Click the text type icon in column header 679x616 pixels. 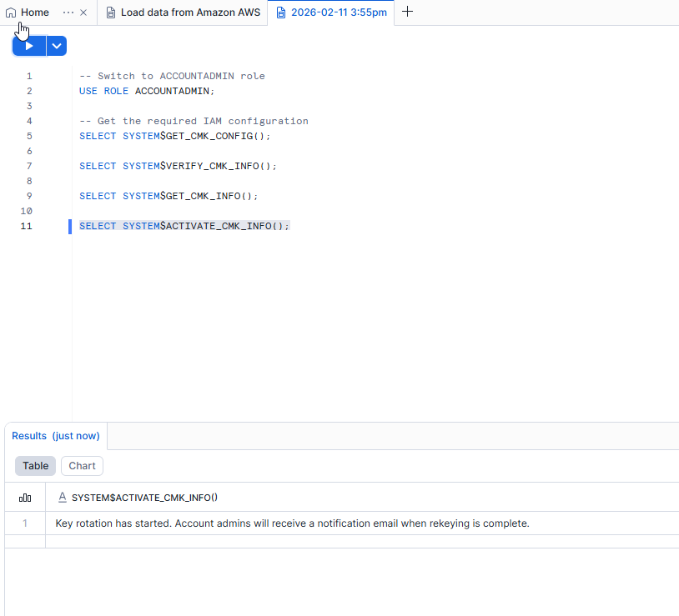click(x=63, y=498)
